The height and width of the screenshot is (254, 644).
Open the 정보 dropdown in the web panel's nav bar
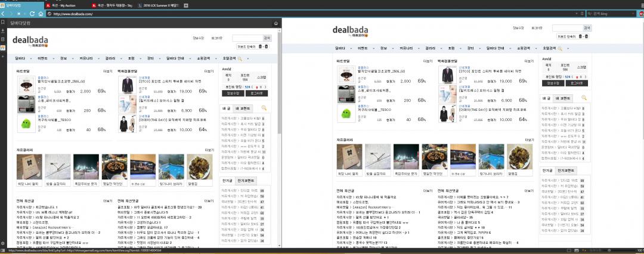click(x=64, y=58)
